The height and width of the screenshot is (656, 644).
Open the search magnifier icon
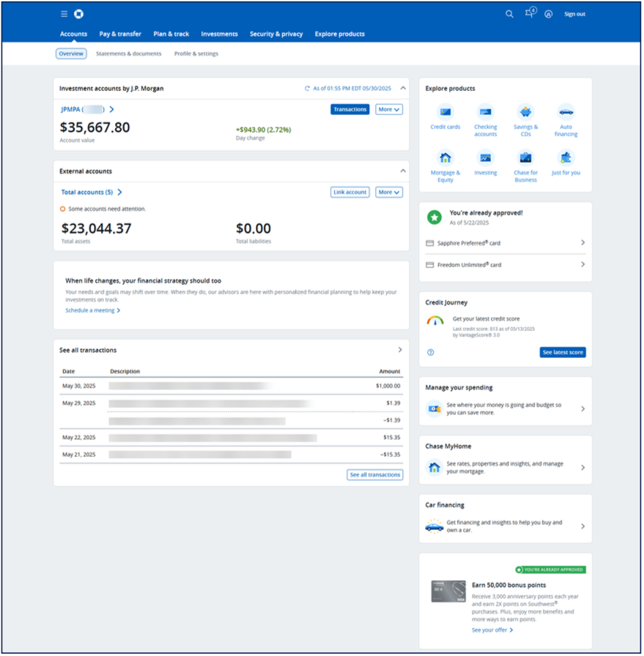coord(510,14)
